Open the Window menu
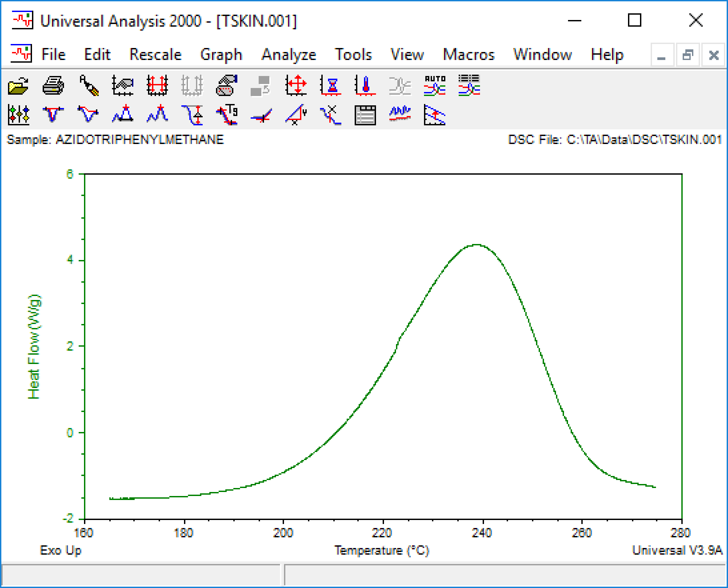This screenshot has width=728, height=588. pos(543,54)
